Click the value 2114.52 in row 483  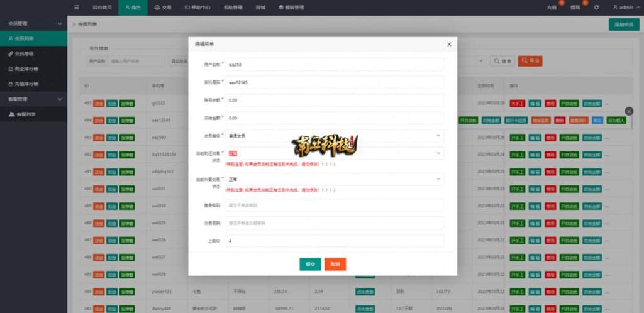click(x=322, y=309)
